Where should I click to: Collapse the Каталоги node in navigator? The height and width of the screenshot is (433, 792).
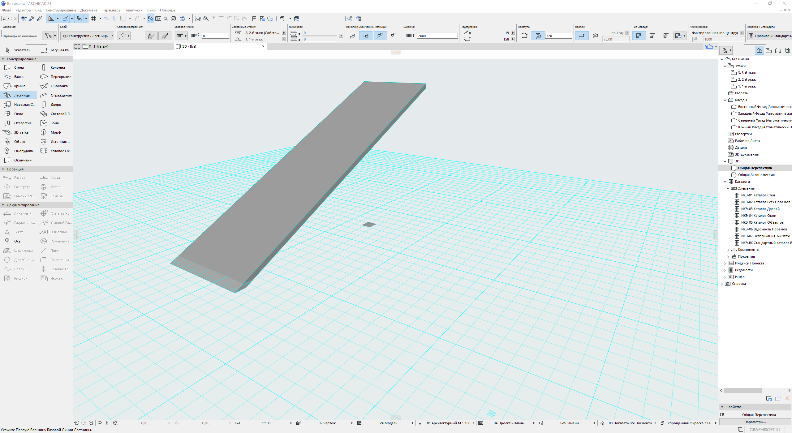coord(725,182)
